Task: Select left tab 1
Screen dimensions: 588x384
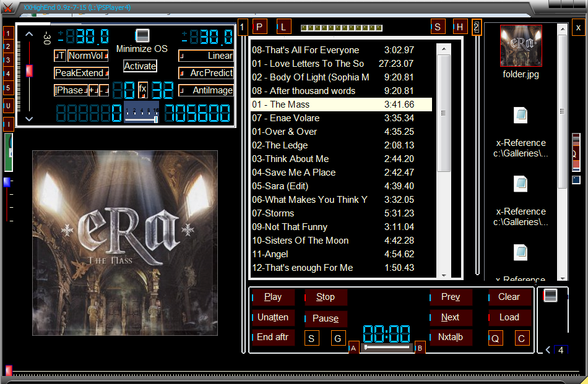Action: (8, 33)
